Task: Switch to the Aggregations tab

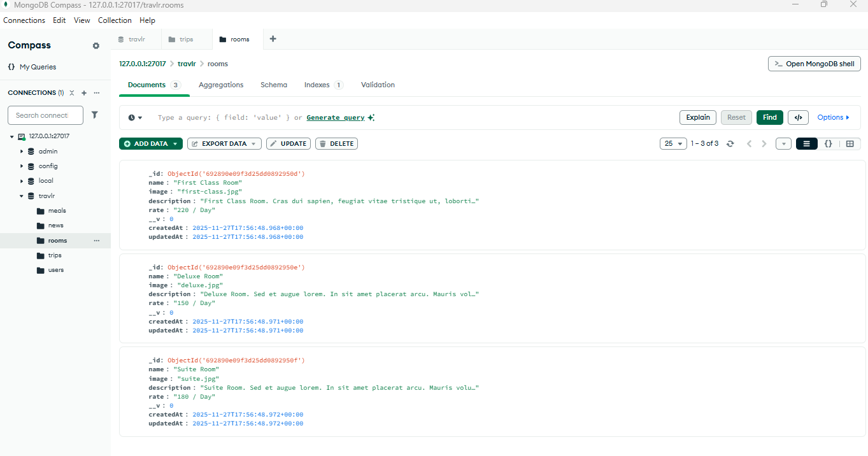Action: 221,85
